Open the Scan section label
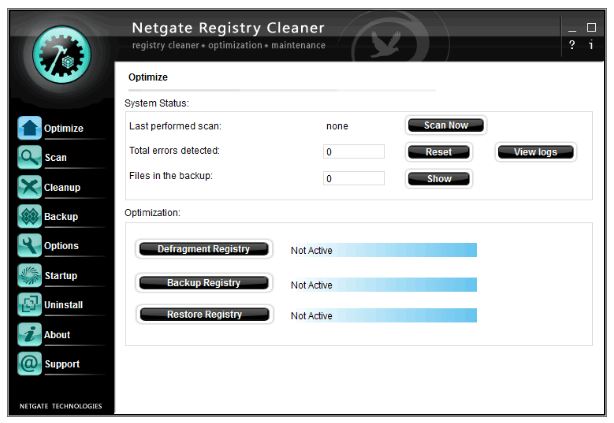 tap(56, 157)
